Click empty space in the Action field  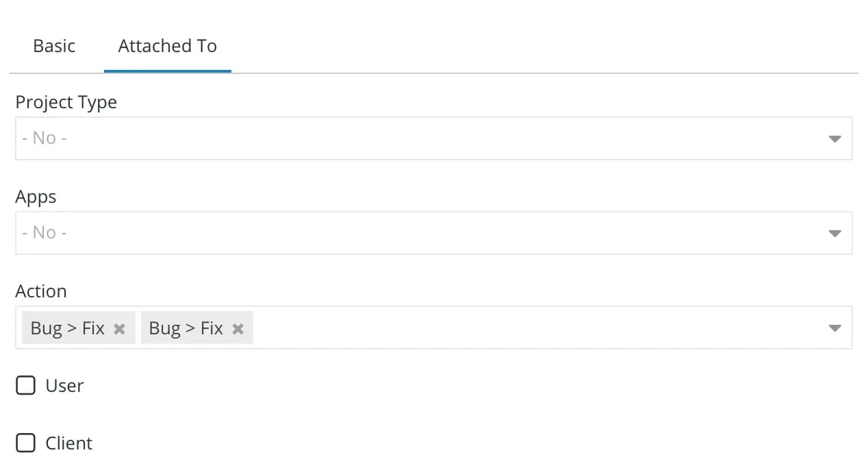pos(534,327)
